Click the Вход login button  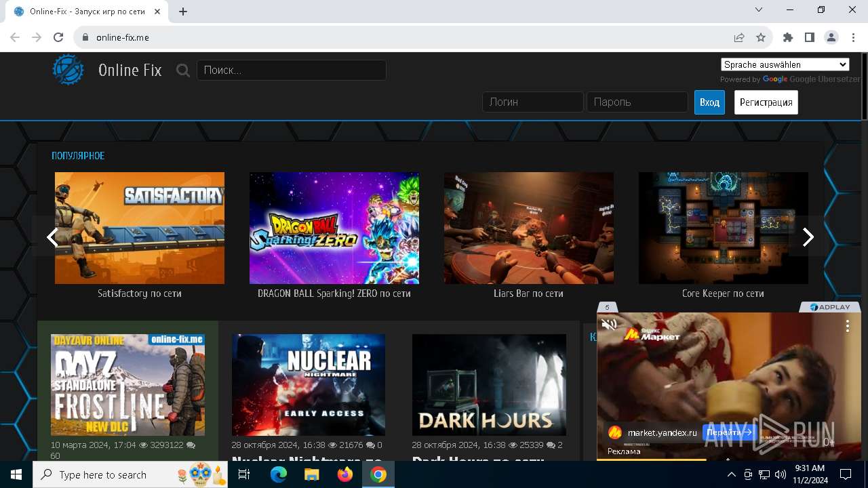pyautogui.click(x=709, y=102)
